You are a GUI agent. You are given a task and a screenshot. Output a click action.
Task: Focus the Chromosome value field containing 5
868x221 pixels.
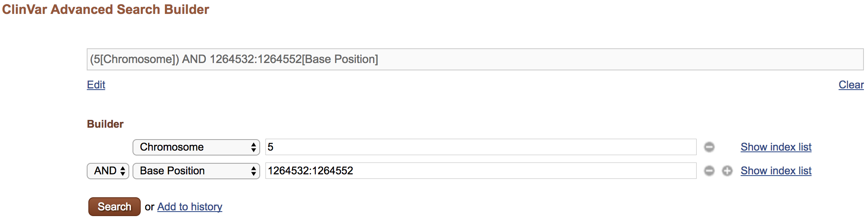(x=481, y=147)
